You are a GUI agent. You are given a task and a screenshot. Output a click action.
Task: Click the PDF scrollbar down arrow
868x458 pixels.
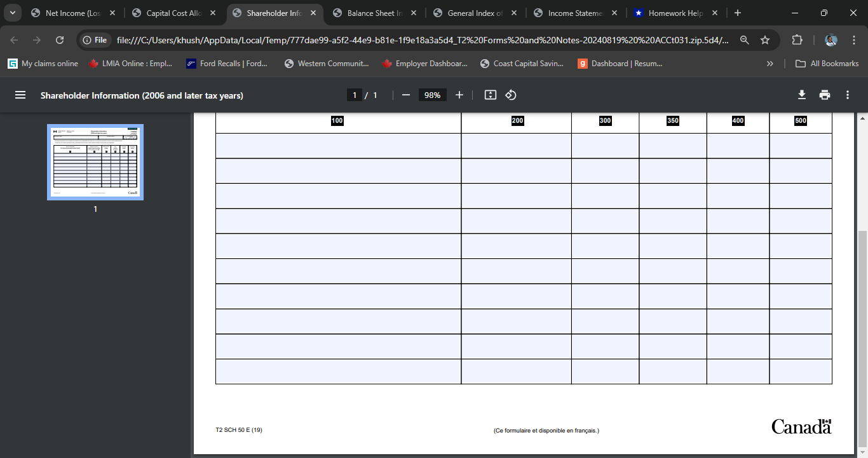(x=862, y=452)
